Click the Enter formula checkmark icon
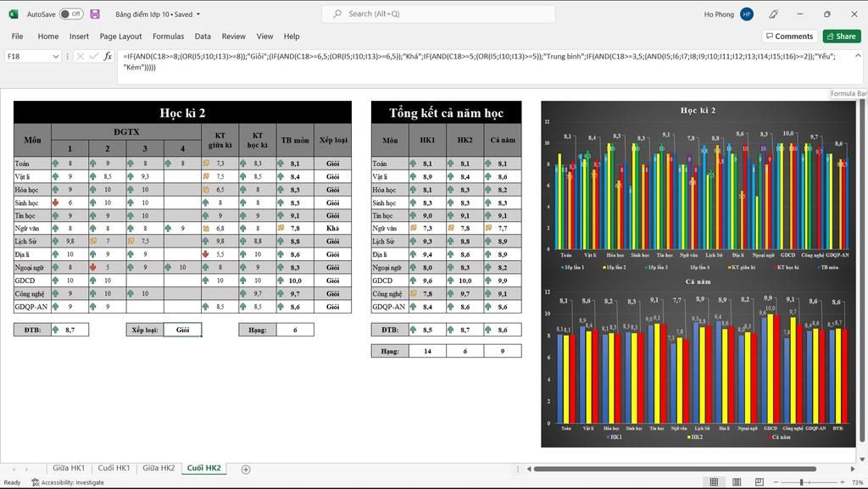Viewport: 868px width, 489px height. coord(93,56)
